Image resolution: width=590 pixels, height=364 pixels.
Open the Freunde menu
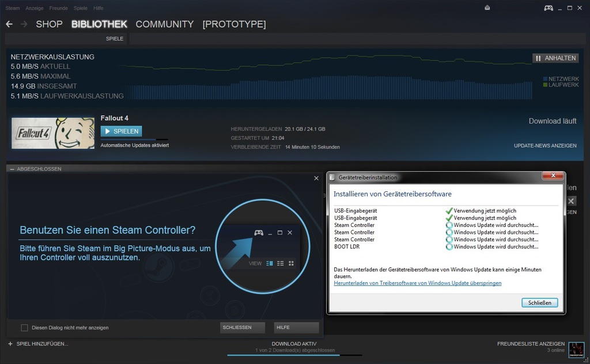[58, 8]
